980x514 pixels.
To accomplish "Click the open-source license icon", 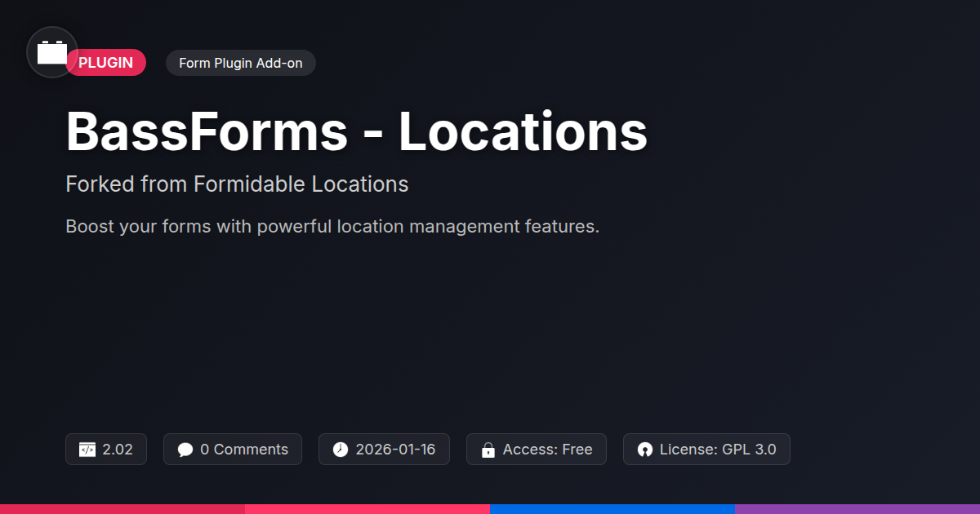I will pos(645,450).
